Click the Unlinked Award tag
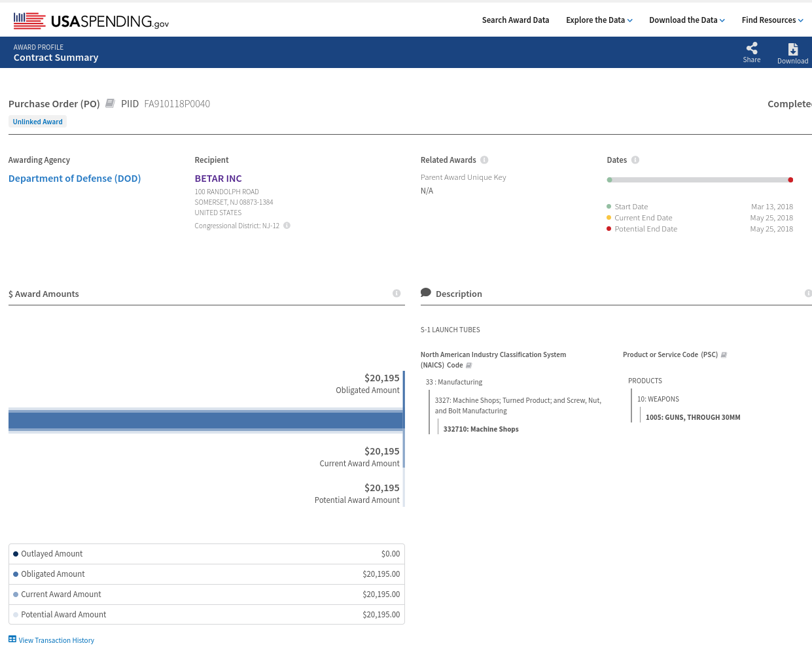 point(38,122)
